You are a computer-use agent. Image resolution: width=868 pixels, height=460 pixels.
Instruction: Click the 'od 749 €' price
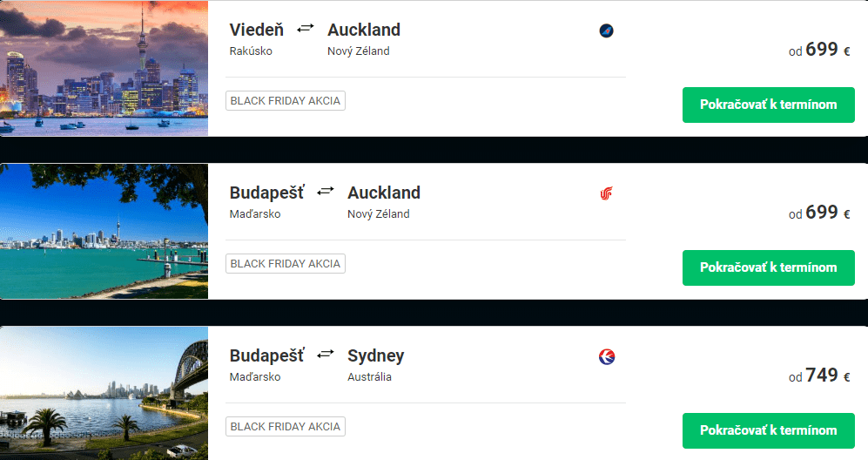pyautogui.click(x=818, y=375)
